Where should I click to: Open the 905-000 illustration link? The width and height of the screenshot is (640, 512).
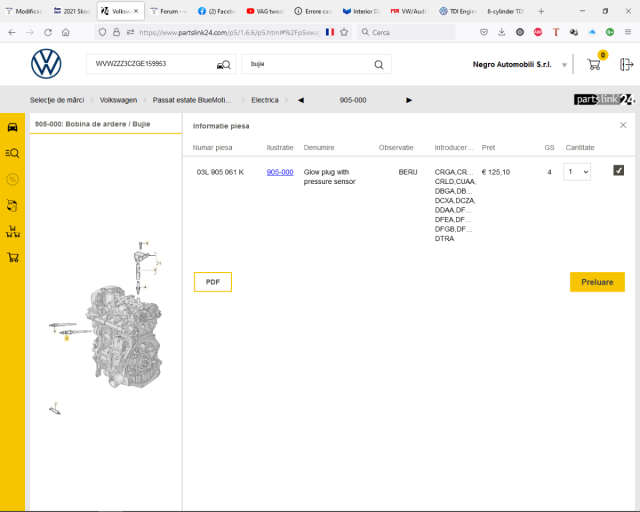click(x=280, y=172)
